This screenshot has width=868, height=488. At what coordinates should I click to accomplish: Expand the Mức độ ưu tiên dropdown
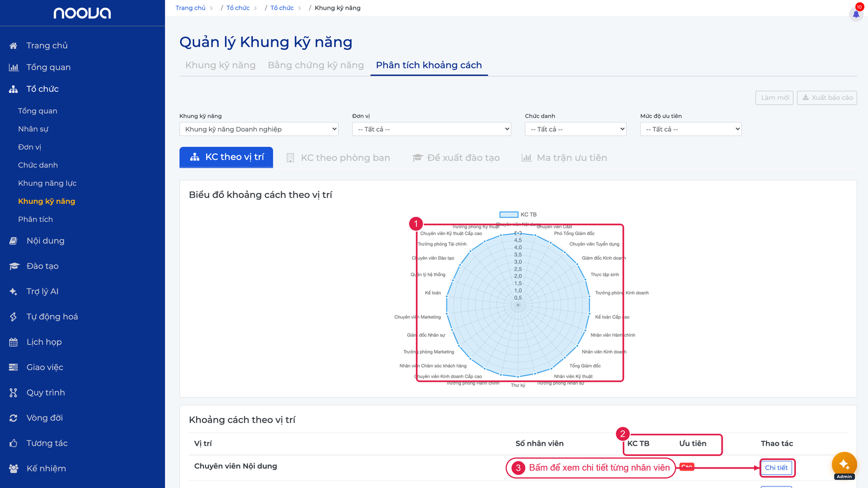[x=691, y=129]
